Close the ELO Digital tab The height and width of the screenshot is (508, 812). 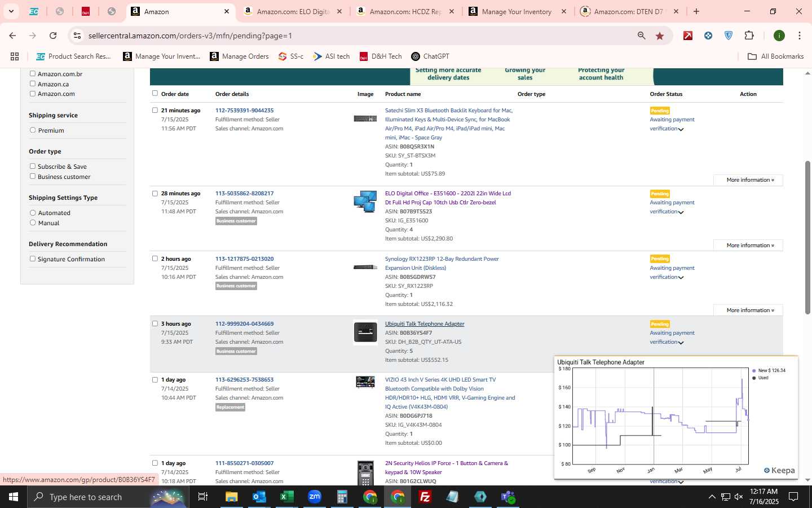[339, 11]
